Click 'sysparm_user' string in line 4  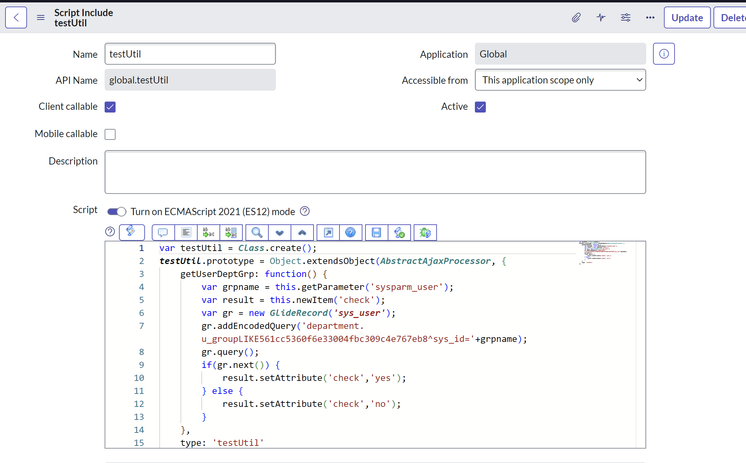click(409, 287)
